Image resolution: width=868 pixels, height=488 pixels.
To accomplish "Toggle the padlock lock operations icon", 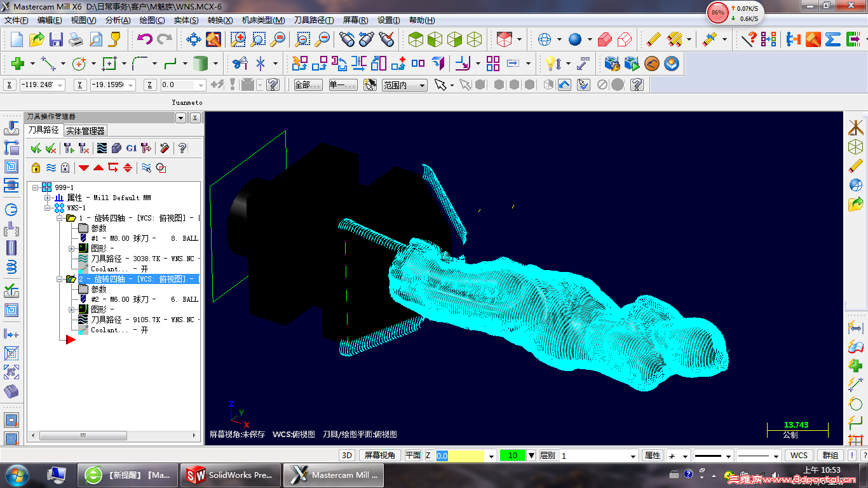I will pyautogui.click(x=36, y=168).
